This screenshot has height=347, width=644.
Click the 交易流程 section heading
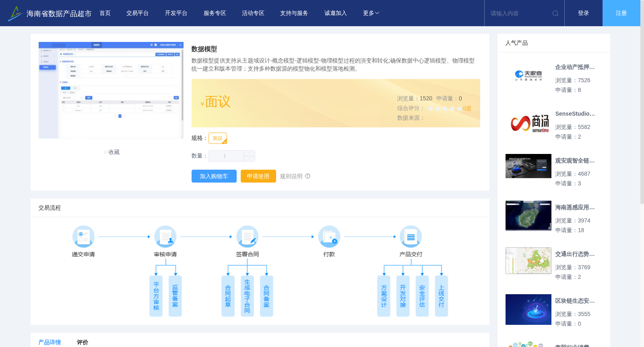(x=50, y=208)
